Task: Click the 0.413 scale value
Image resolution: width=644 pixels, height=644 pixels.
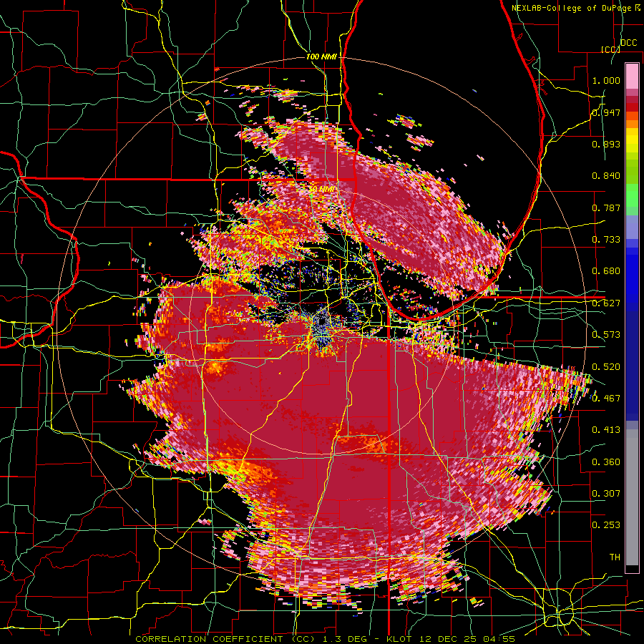Action: tap(606, 430)
